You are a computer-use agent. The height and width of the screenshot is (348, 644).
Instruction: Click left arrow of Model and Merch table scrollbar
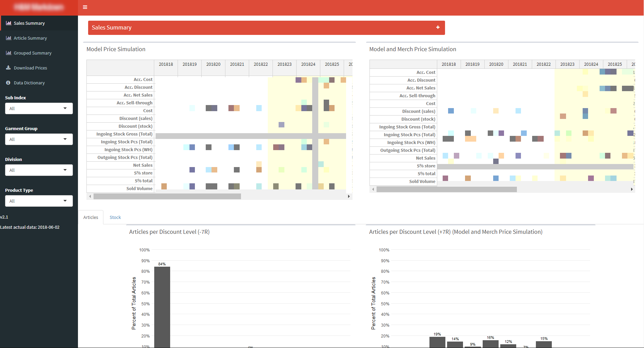[x=373, y=189]
